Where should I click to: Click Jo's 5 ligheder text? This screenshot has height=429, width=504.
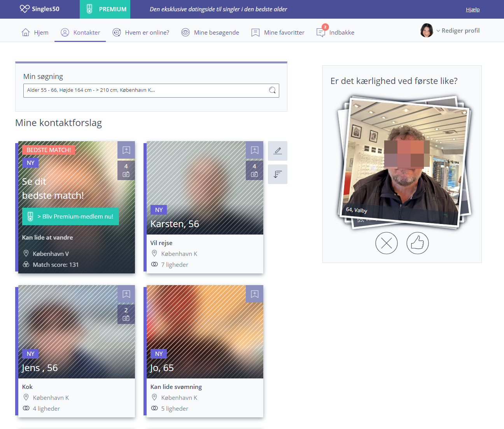click(x=175, y=408)
